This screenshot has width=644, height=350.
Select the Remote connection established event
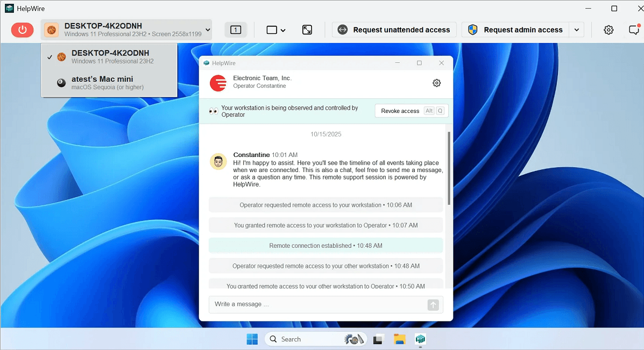[325, 245]
